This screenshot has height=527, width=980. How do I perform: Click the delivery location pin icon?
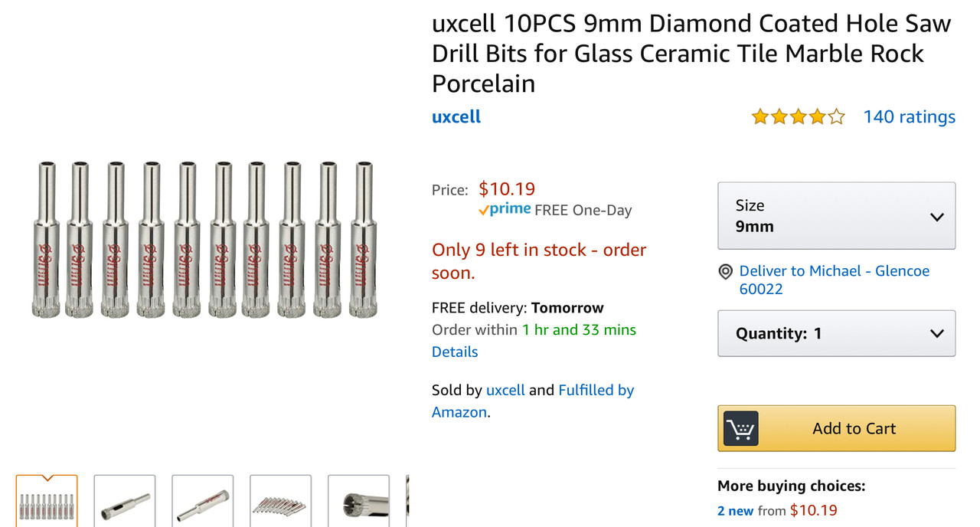[725, 272]
